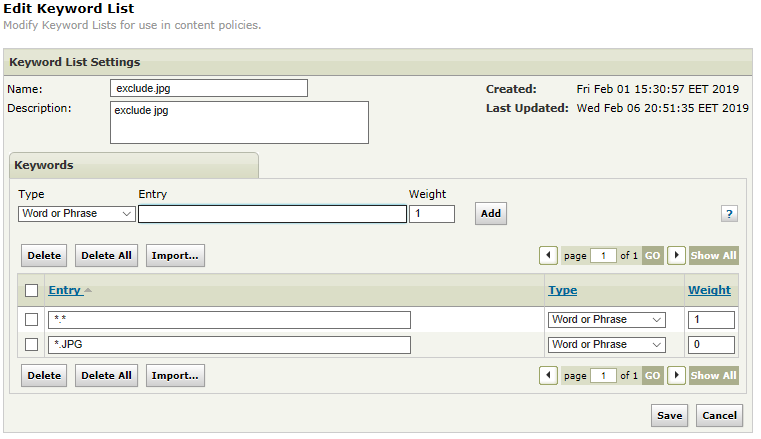Check the box for the *.JPG entry
The width and height of the screenshot is (761, 439).
point(32,345)
